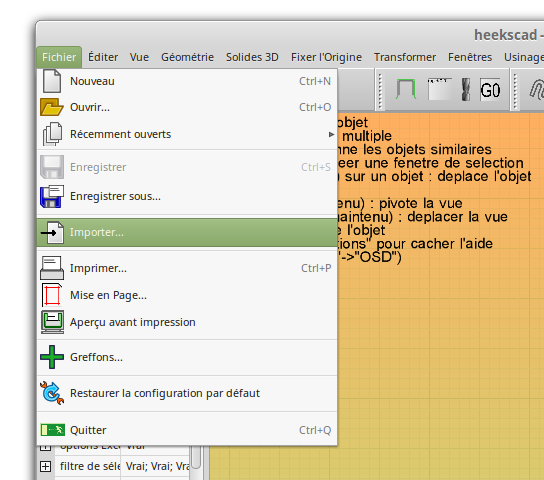Viewport: 544px width, 480px height.
Task: Expand the filtre de sélection tree row
Action: pyautogui.click(x=45, y=466)
